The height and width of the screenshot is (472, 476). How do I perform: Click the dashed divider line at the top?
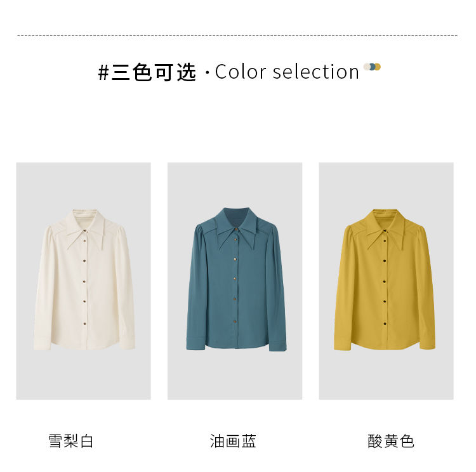pyautogui.click(x=237, y=36)
